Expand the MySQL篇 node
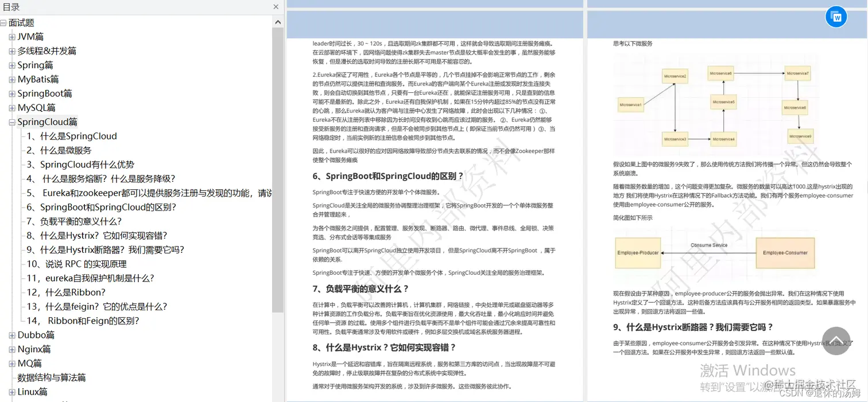This screenshot has height=402, width=868. pyautogui.click(x=12, y=108)
